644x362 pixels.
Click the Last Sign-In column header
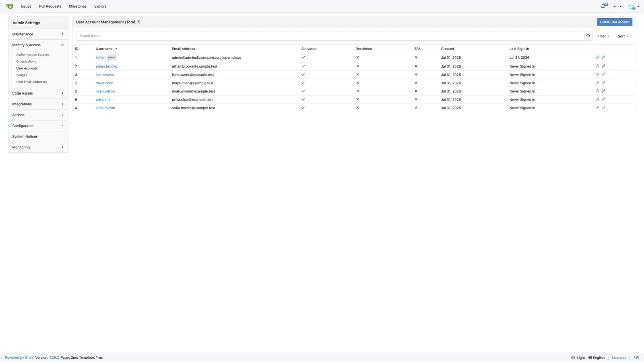point(519,49)
